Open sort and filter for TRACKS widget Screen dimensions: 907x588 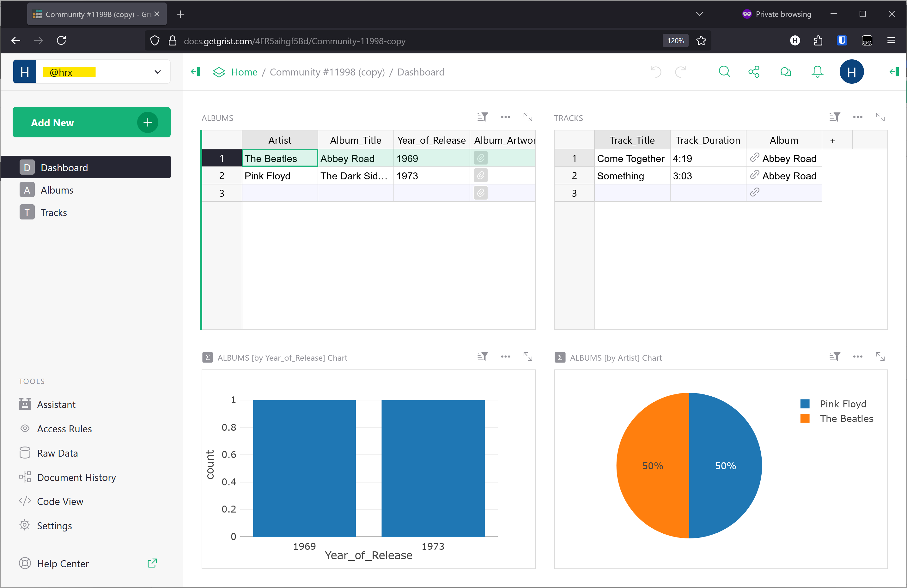(x=835, y=117)
